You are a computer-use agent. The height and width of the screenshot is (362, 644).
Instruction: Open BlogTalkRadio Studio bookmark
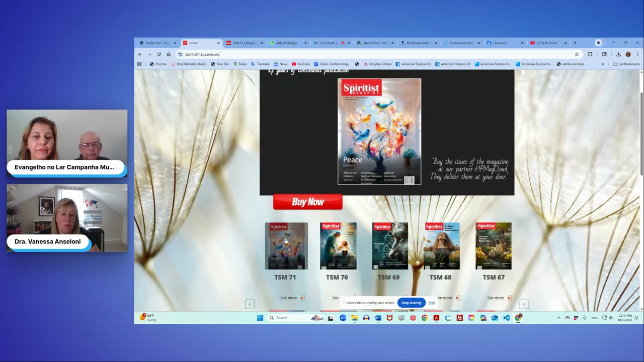pos(189,64)
